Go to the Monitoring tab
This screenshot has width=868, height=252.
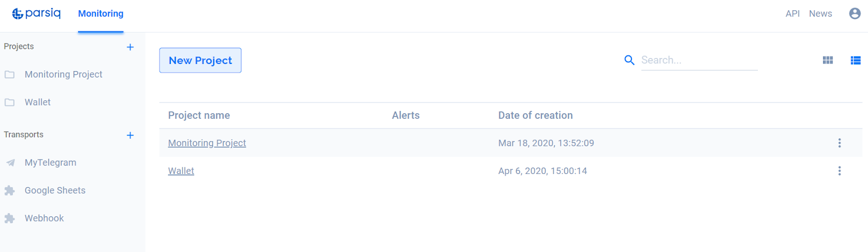pos(101,14)
